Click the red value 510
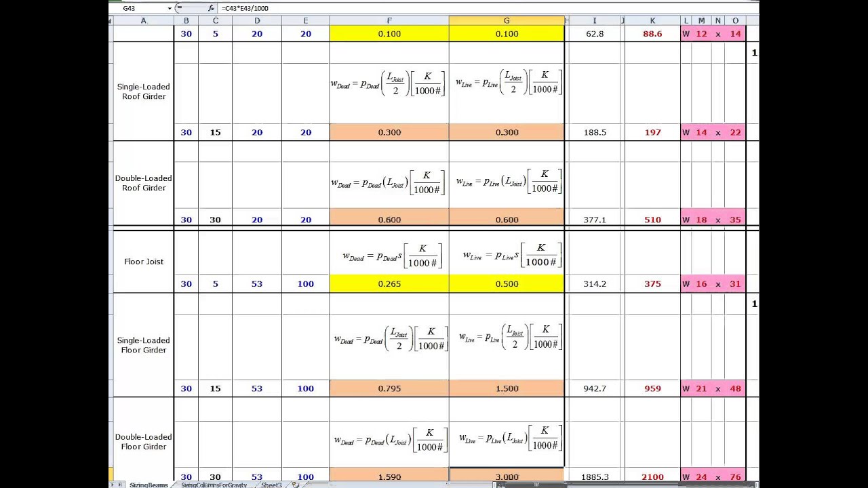The image size is (868, 488). click(652, 220)
